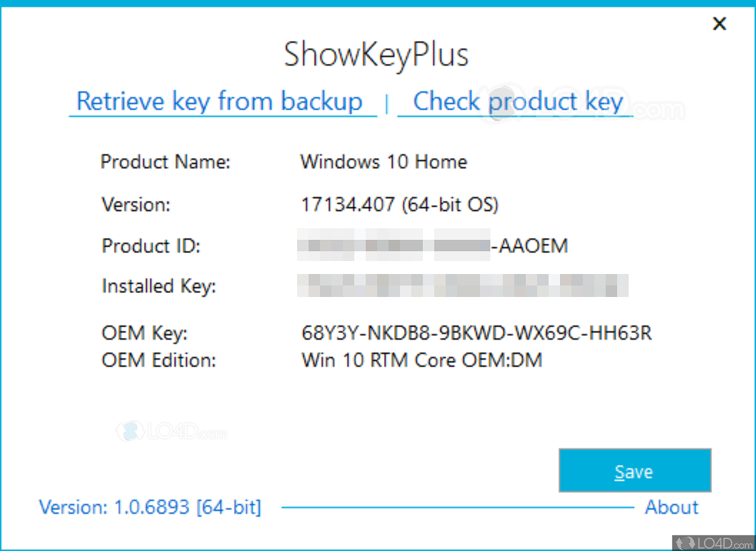Click the OEM Edition label

pyautogui.click(x=159, y=360)
